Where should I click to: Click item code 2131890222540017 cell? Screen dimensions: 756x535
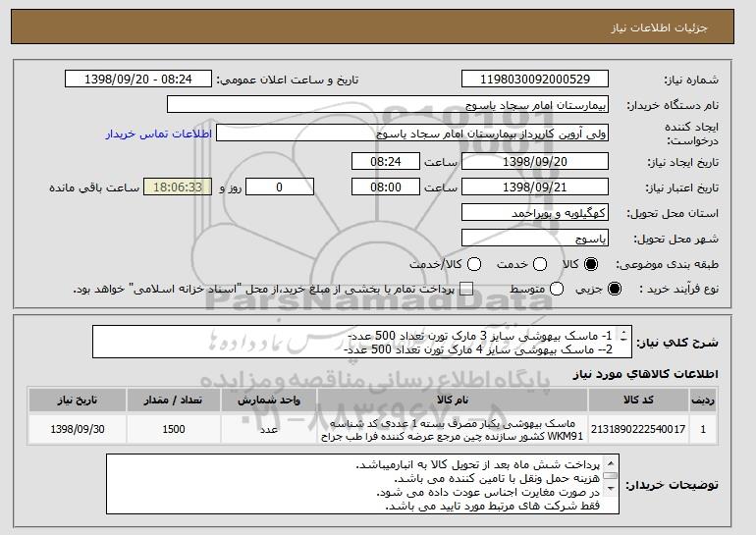(638, 429)
